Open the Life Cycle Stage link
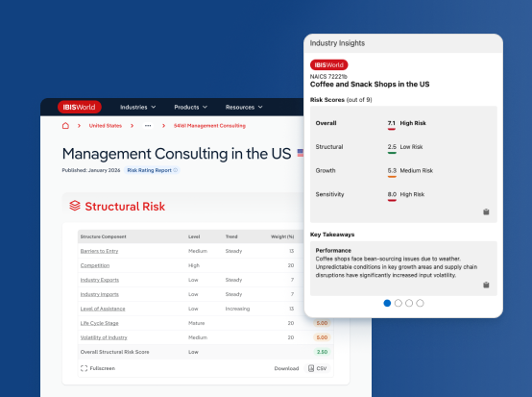The image size is (532, 397). (x=100, y=323)
